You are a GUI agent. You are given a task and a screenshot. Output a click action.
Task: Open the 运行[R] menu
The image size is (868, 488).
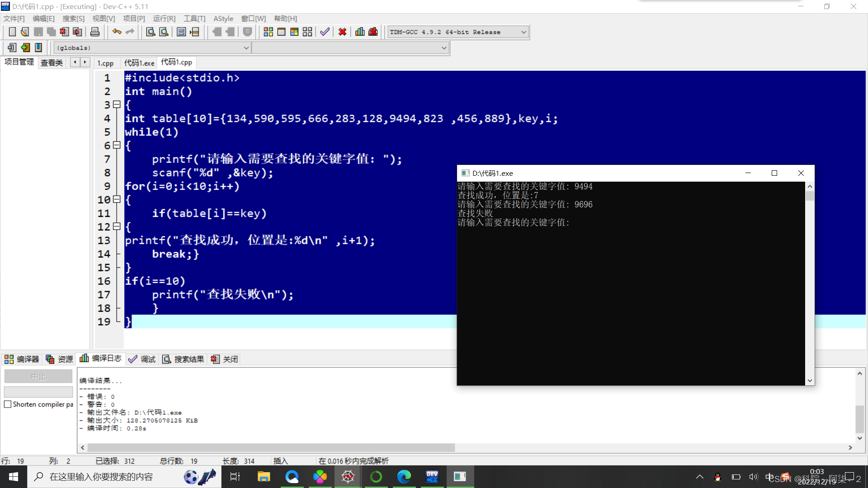(164, 19)
